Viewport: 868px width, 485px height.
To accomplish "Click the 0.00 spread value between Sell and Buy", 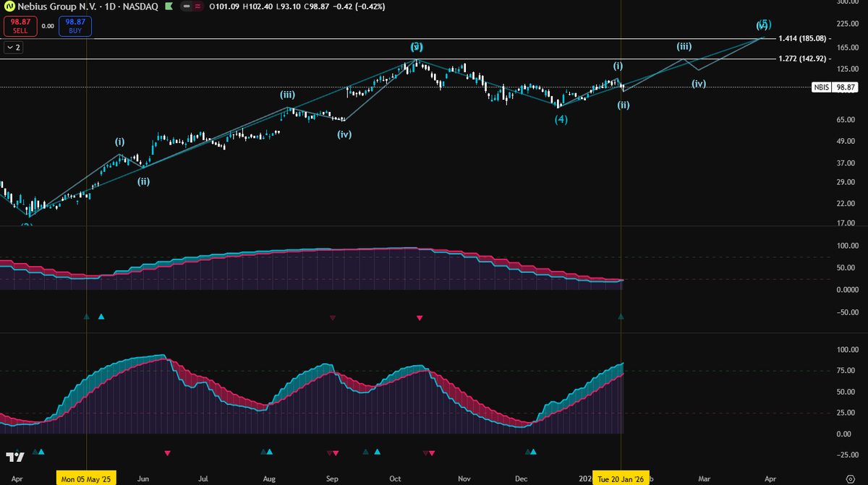I will click(47, 26).
